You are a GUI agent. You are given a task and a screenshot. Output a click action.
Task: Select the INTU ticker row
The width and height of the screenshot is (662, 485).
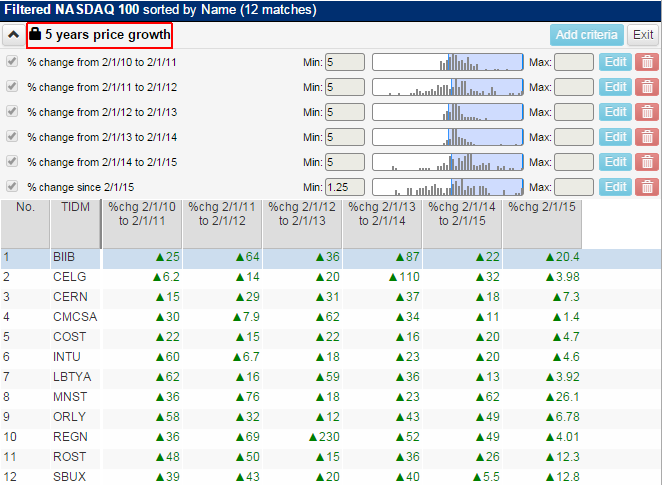click(x=331, y=357)
